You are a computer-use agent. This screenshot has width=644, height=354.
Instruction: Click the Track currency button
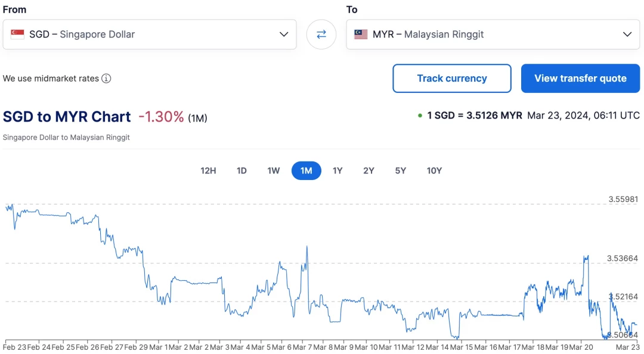coord(452,78)
